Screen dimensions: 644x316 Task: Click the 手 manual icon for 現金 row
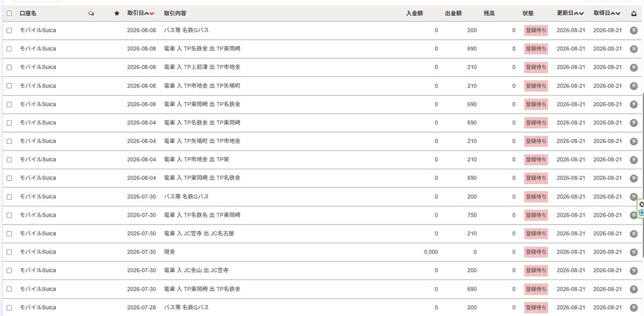pyautogui.click(x=633, y=252)
